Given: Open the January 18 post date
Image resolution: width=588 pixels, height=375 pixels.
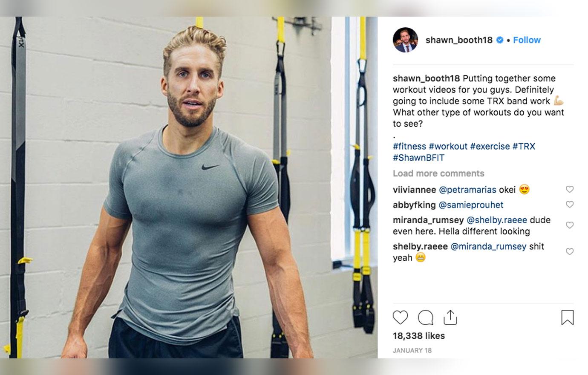Looking at the screenshot, I should pyautogui.click(x=412, y=350).
